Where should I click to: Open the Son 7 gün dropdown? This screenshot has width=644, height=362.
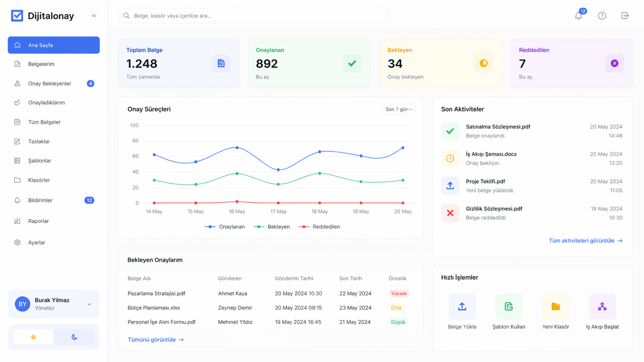tap(398, 109)
